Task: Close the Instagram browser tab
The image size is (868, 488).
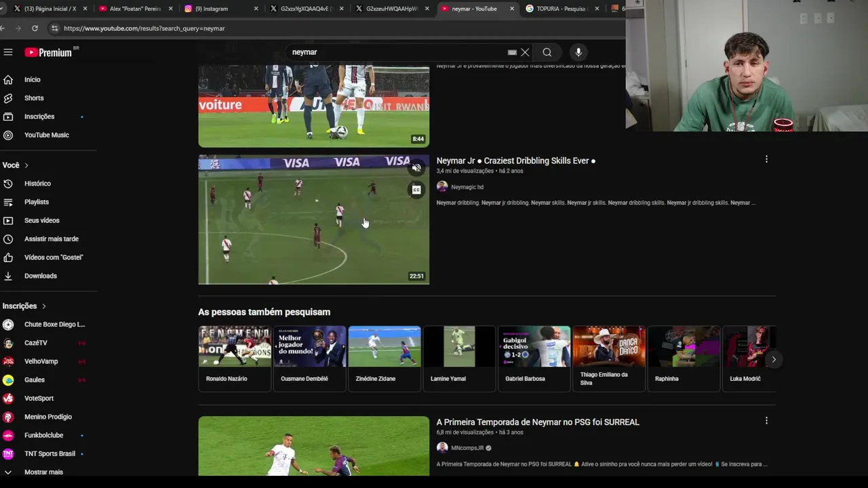Action: click(256, 9)
